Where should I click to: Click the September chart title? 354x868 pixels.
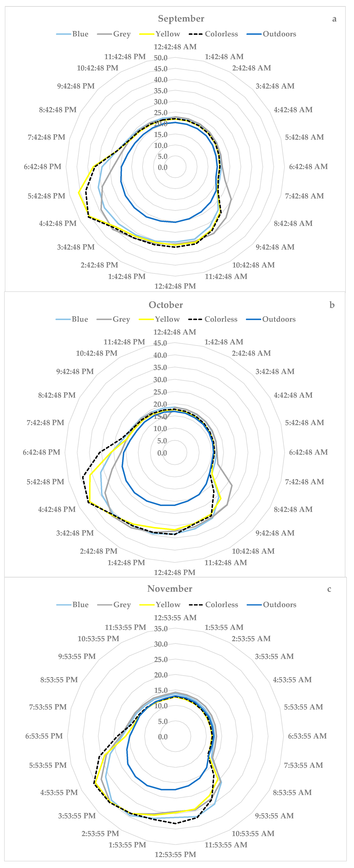coord(181,18)
